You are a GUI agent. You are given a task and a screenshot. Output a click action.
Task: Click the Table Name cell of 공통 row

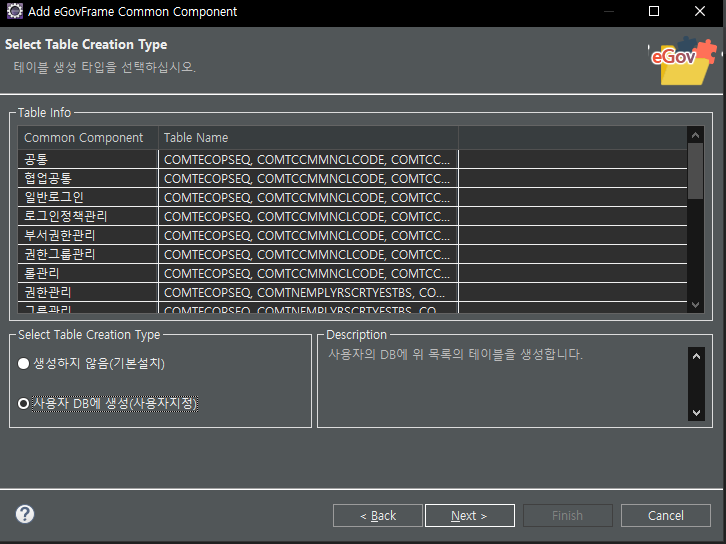(x=308, y=159)
